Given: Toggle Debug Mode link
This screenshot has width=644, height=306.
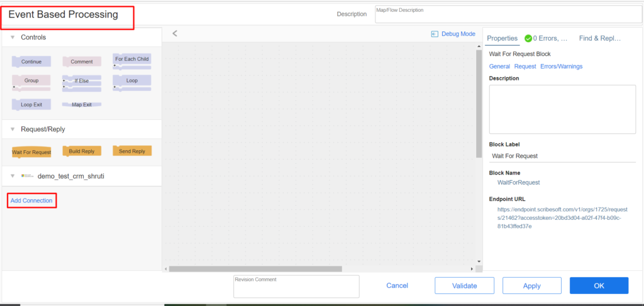Looking at the screenshot, I should 458,34.
